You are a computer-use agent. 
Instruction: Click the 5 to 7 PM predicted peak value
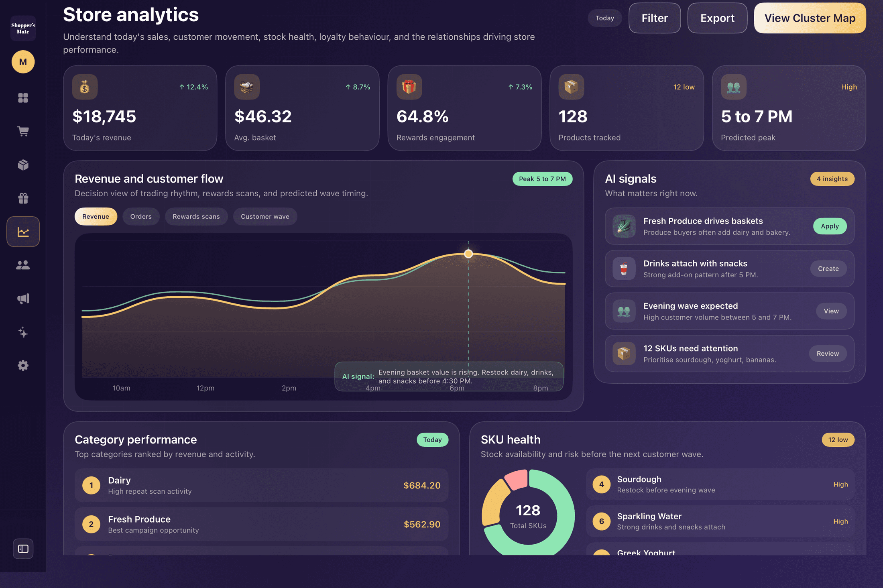(757, 116)
